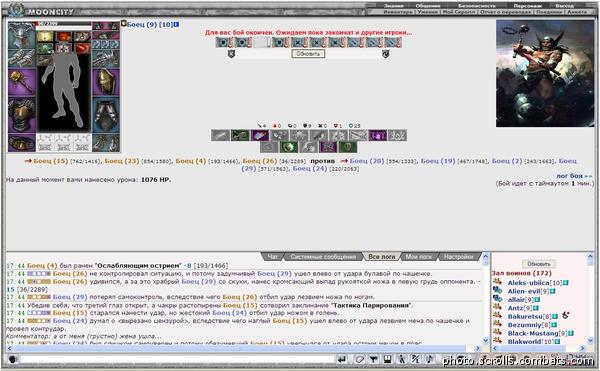This screenshot has height=371, width=600.
Task: Open the Персонаж menu
Action: point(527,6)
